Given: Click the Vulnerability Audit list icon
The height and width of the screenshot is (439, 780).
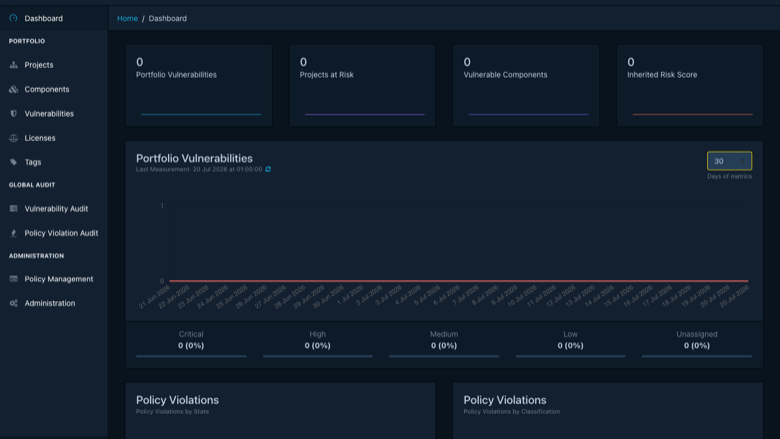Looking at the screenshot, I should coord(13,209).
